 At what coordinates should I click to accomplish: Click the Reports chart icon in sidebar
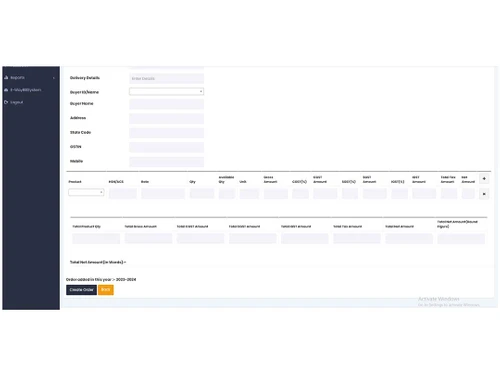point(6,78)
